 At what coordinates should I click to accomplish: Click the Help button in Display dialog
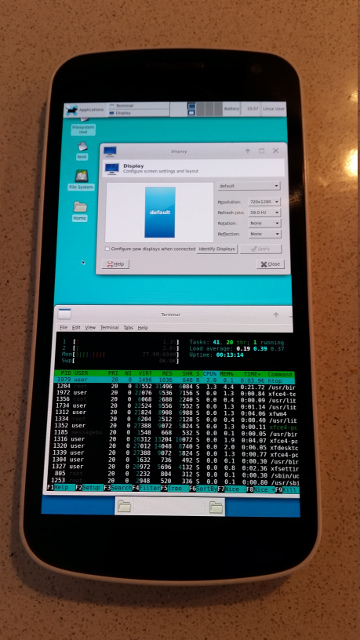point(115,264)
